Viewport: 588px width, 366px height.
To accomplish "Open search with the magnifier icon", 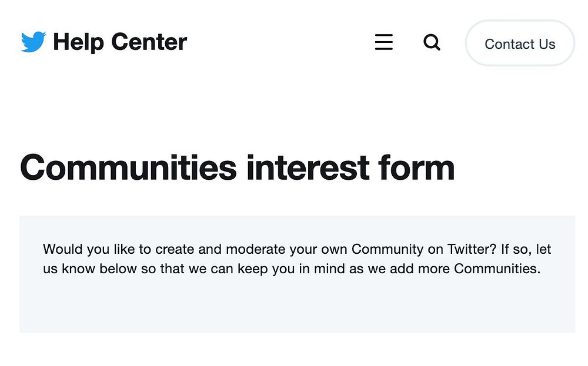I will [x=432, y=42].
